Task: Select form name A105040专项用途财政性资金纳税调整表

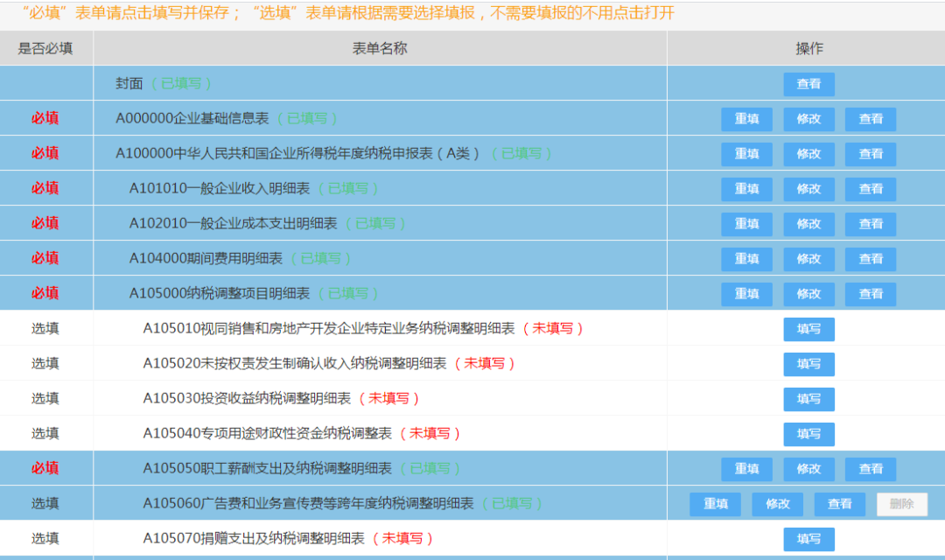Action: 268,433
